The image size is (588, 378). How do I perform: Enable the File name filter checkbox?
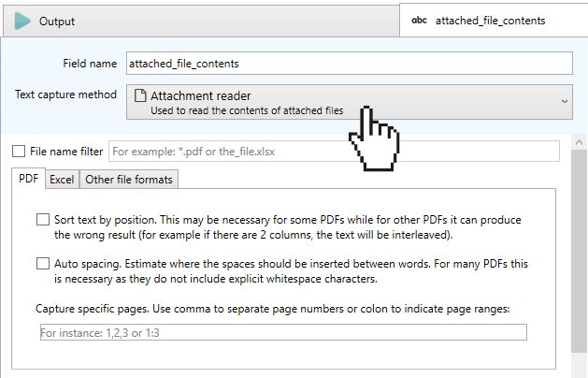19,152
